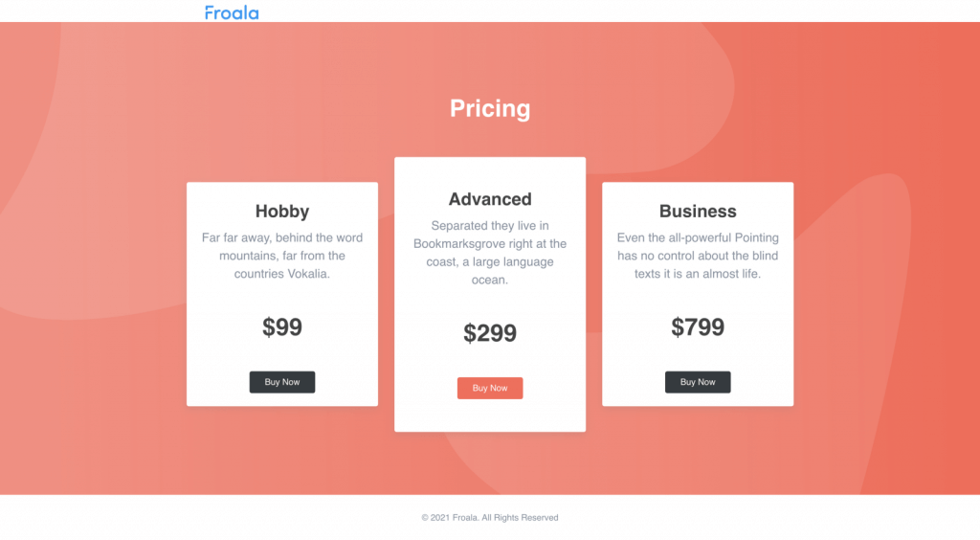Click the Advanced plan description paragraph
This screenshot has width=980, height=540.
(490, 253)
